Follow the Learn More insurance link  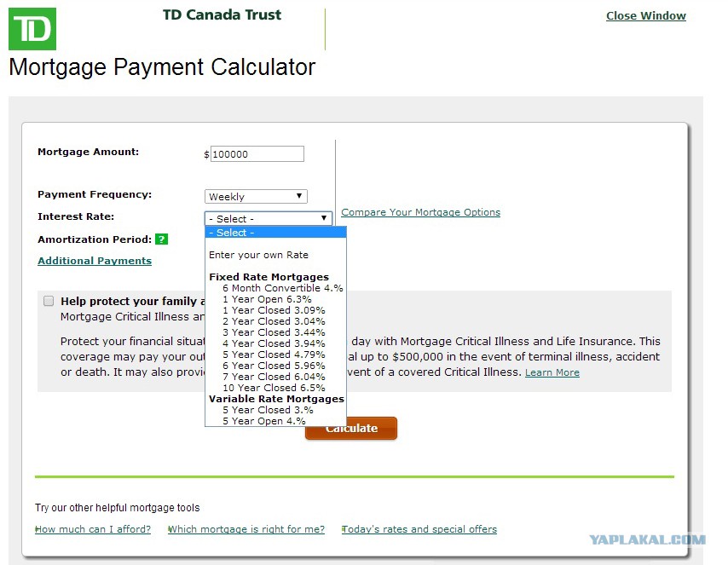552,372
